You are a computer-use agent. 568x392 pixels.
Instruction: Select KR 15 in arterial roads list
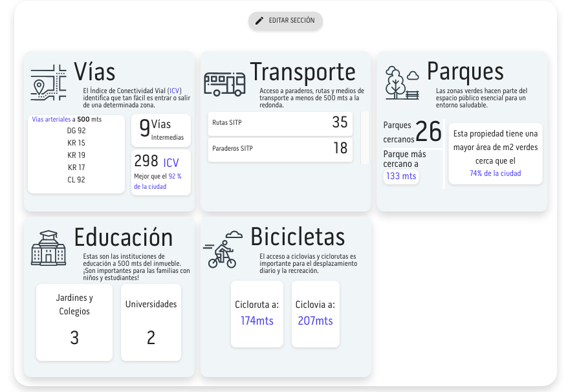click(x=76, y=143)
